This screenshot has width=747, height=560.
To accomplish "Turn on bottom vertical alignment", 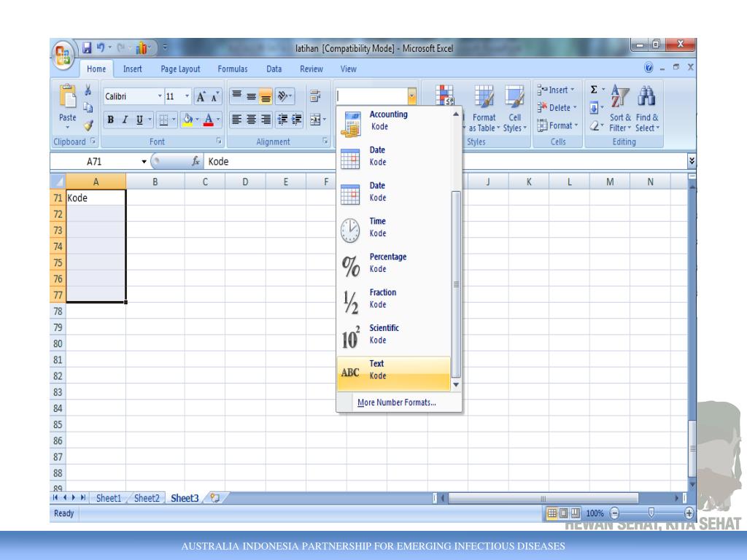I will [x=266, y=96].
